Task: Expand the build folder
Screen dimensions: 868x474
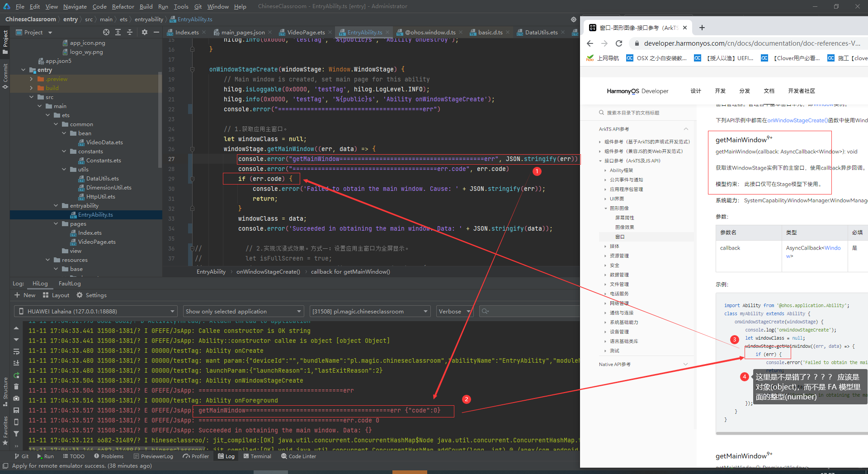Action: (x=31, y=88)
